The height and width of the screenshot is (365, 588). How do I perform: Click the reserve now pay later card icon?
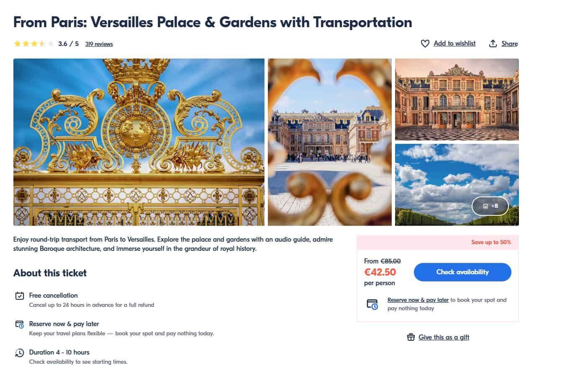[x=20, y=324]
